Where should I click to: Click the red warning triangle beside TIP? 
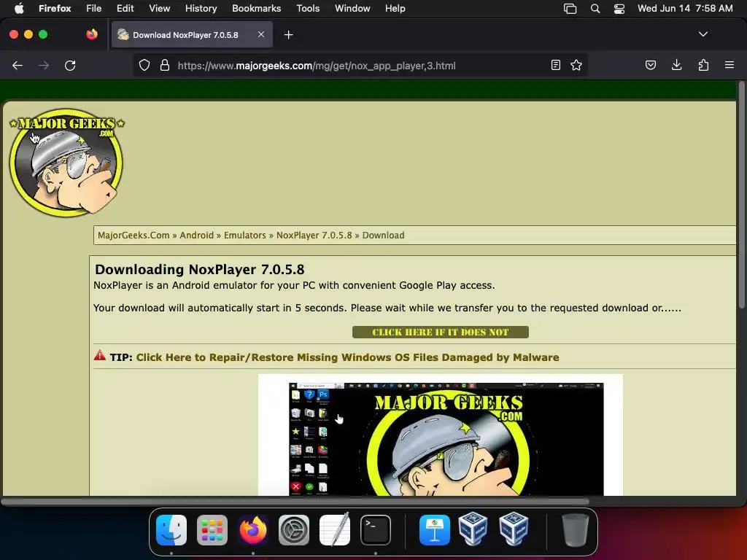tap(99, 355)
